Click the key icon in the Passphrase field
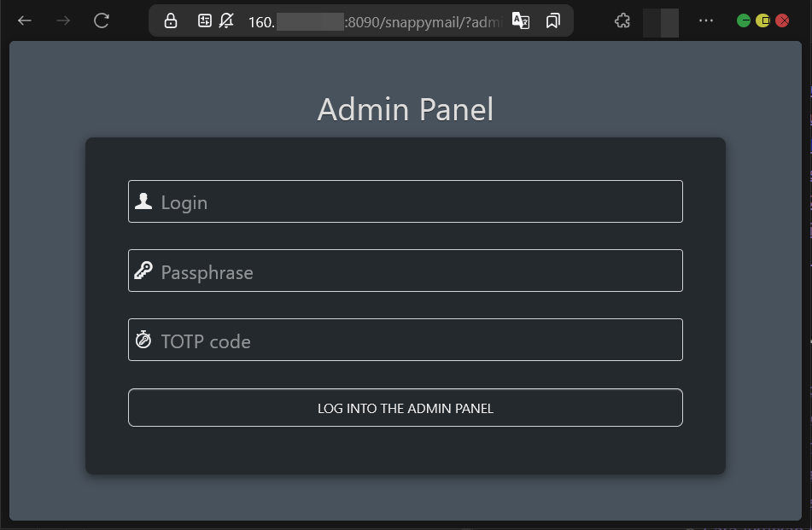Image resolution: width=812 pixels, height=530 pixels. point(143,271)
